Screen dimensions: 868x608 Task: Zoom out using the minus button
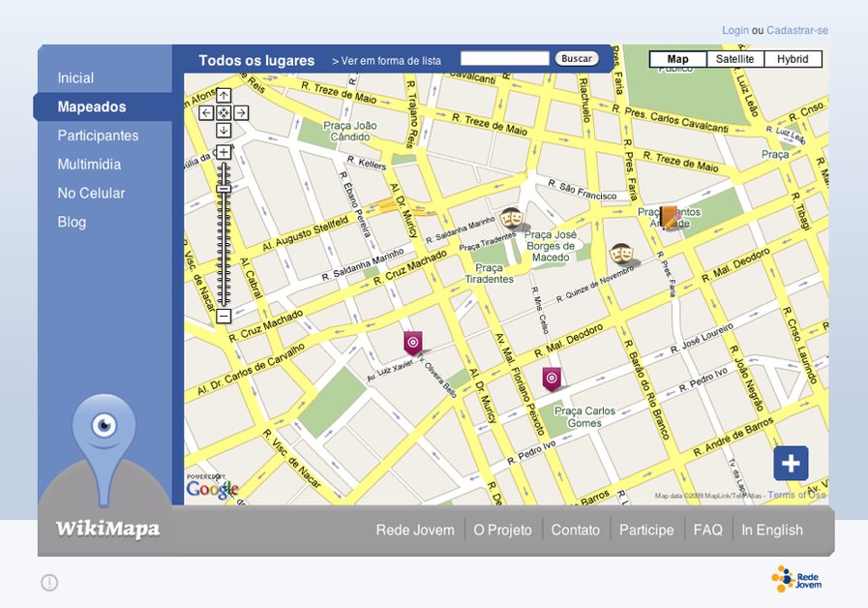224,317
